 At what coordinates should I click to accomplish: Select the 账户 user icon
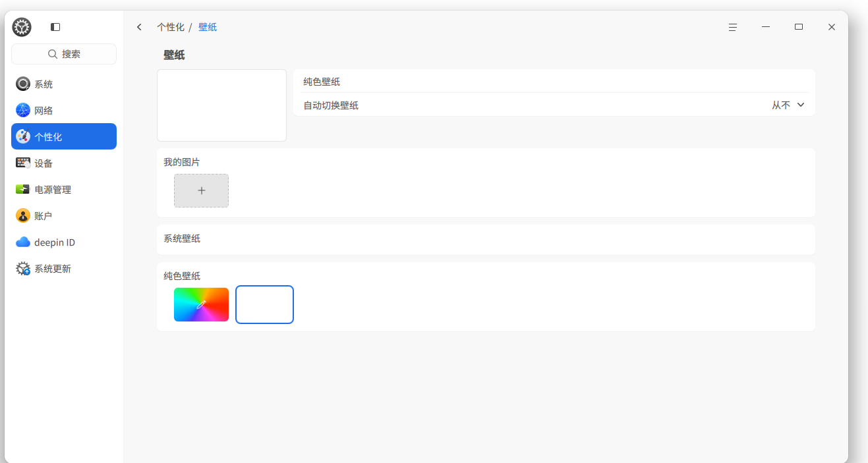23,215
